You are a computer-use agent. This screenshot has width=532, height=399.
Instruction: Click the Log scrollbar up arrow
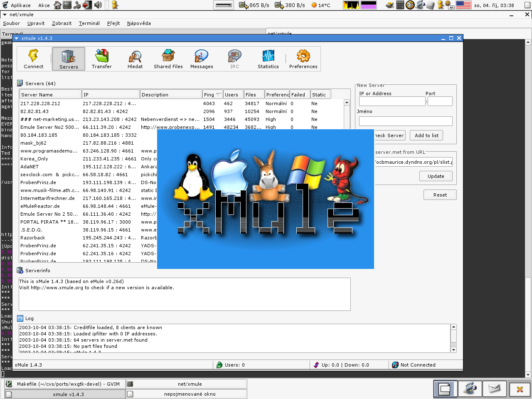pyautogui.click(x=453, y=327)
